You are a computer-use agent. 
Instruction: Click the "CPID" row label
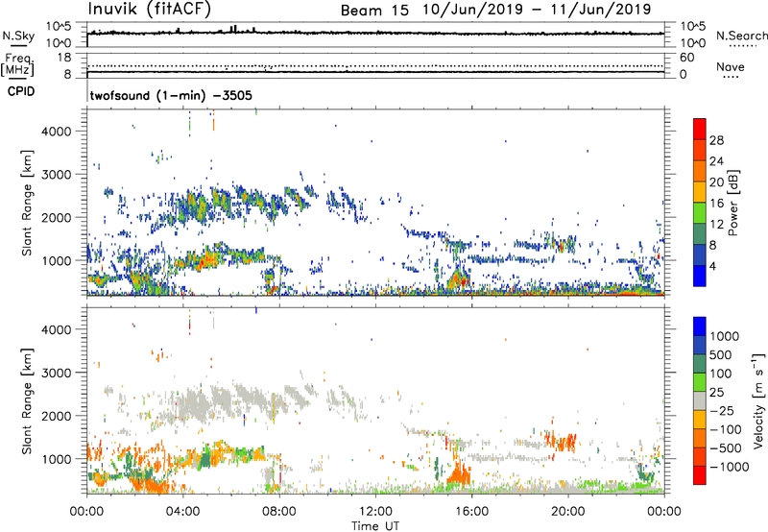pyautogui.click(x=20, y=91)
